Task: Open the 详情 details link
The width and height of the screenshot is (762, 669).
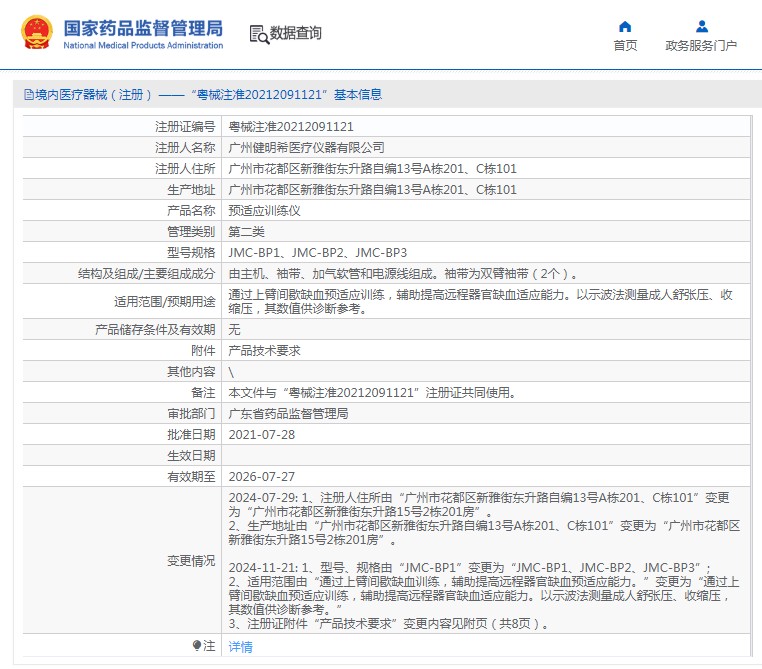Action: pyautogui.click(x=241, y=647)
